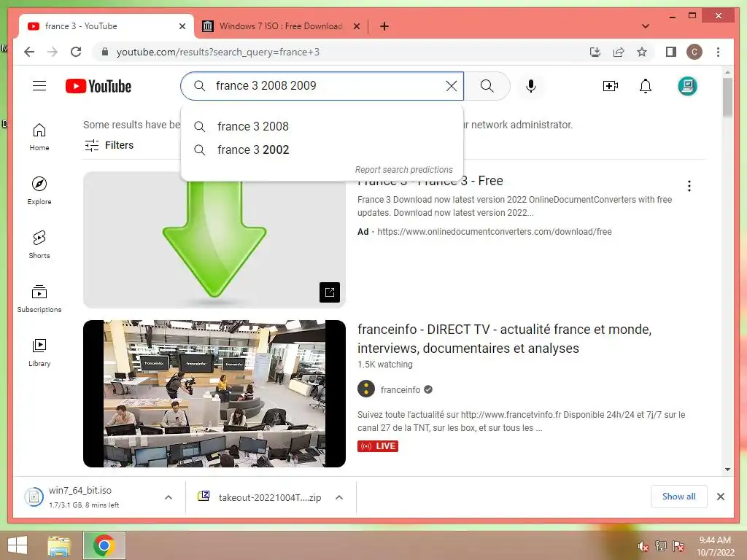
Task: Select the france 3 - YouTube tab
Action: [x=106, y=26]
